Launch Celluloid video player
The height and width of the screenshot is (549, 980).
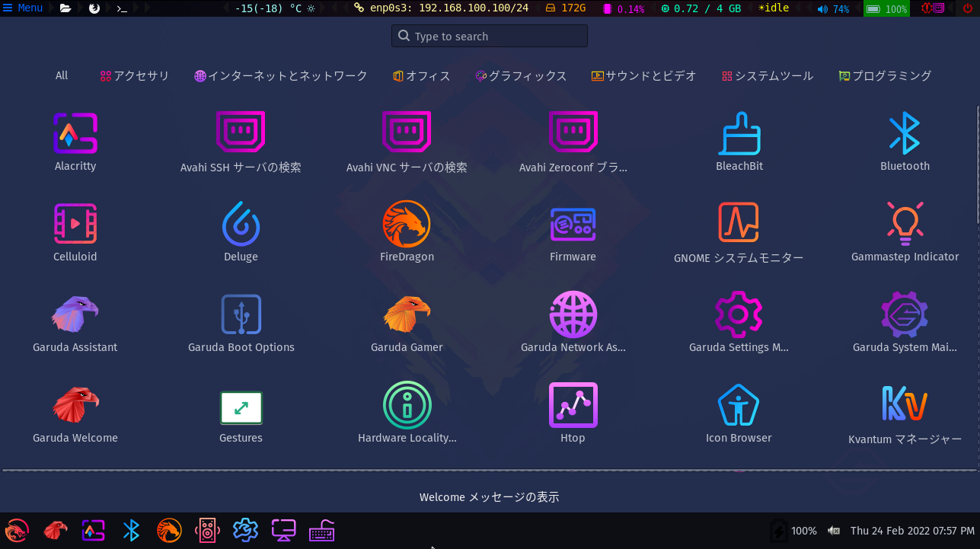tap(75, 232)
